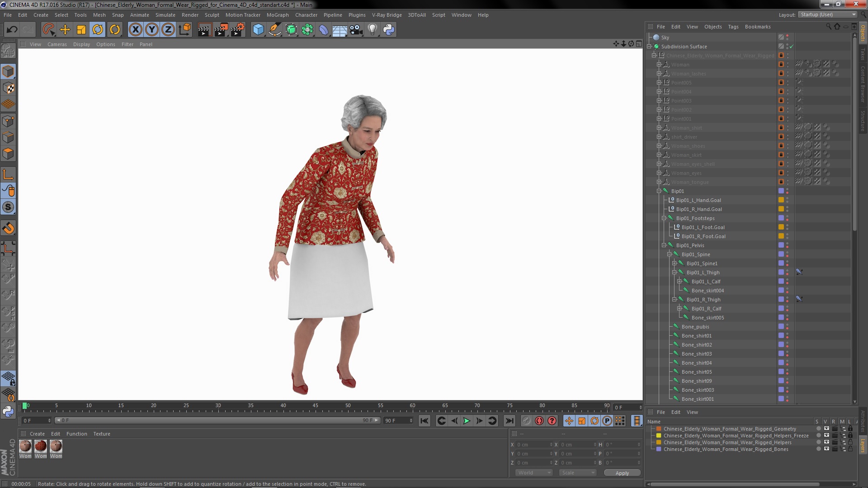
Task: Open the World coordinate dropdown
Action: coord(534,473)
